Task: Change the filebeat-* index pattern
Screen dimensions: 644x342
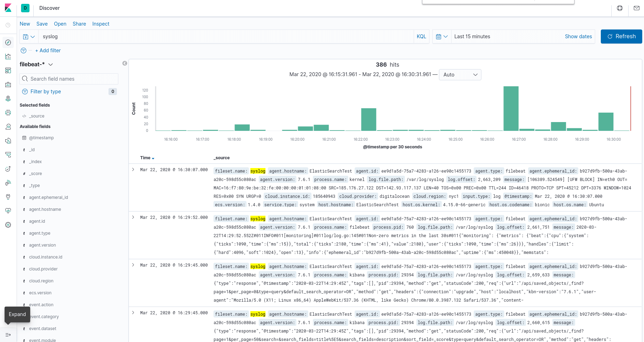Action: point(36,64)
